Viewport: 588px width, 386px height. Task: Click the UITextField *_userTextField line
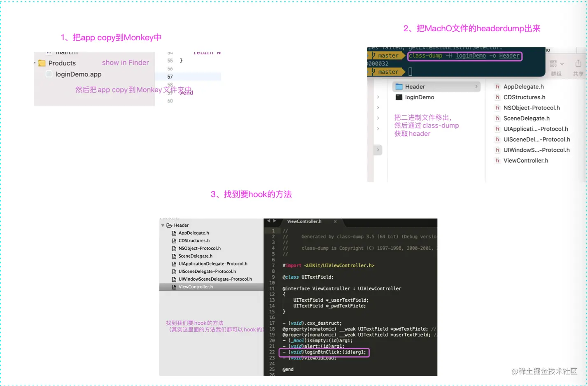pos(331,300)
